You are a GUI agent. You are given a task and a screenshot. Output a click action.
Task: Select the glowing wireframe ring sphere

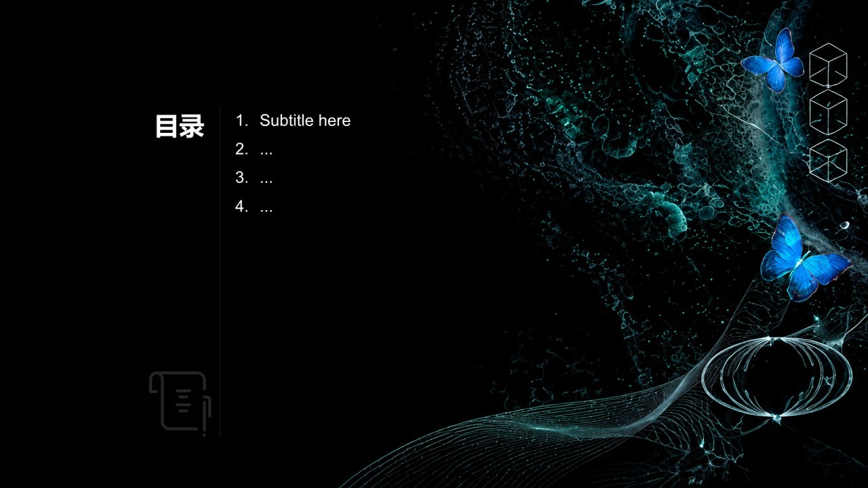tap(776, 377)
